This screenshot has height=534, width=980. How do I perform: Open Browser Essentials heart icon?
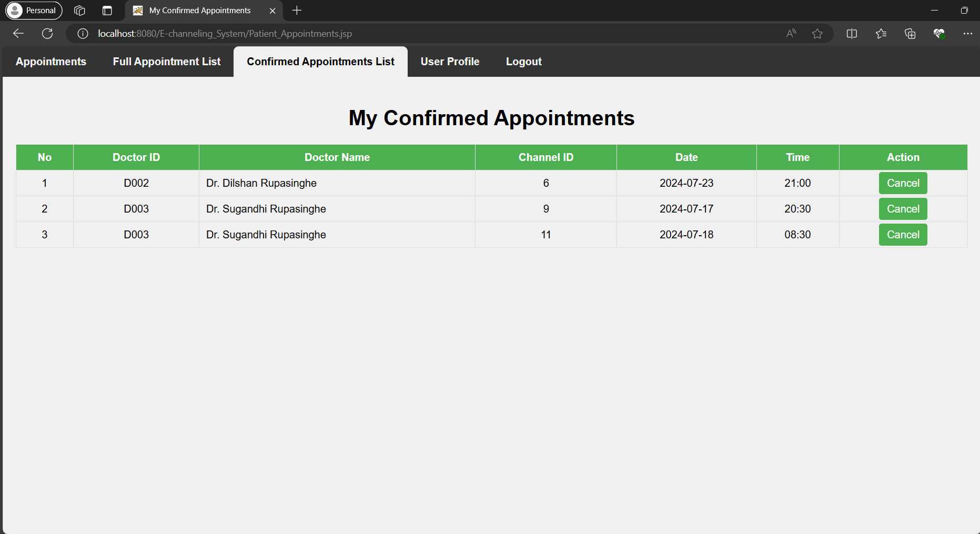point(939,34)
